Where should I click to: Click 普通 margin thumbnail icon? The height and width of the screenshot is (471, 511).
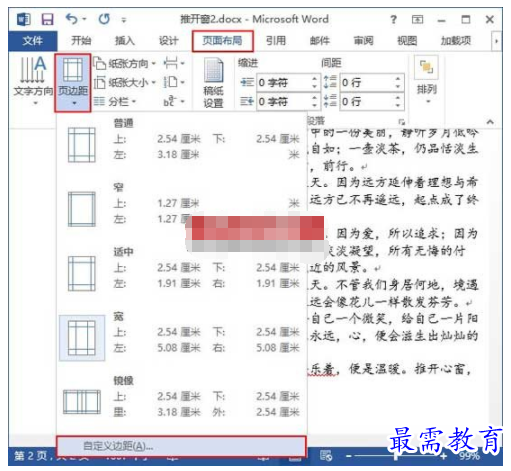tap(82, 145)
